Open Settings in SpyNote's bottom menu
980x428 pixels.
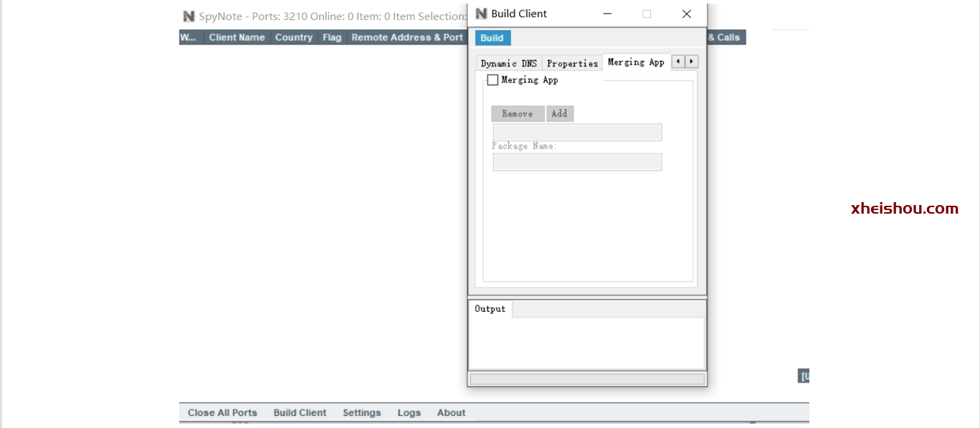tap(362, 413)
